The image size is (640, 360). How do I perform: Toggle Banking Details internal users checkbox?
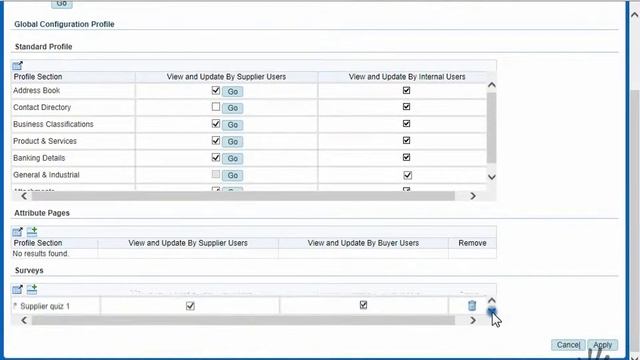click(407, 158)
